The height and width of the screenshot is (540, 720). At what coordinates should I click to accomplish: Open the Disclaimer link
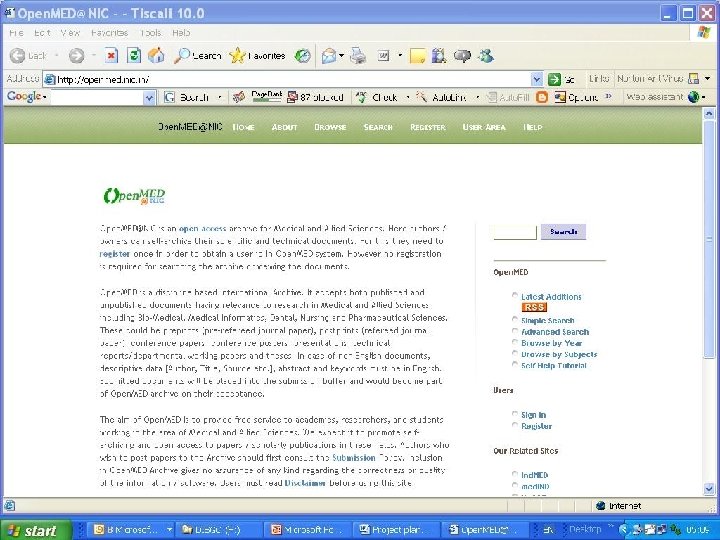coord(305,483)
